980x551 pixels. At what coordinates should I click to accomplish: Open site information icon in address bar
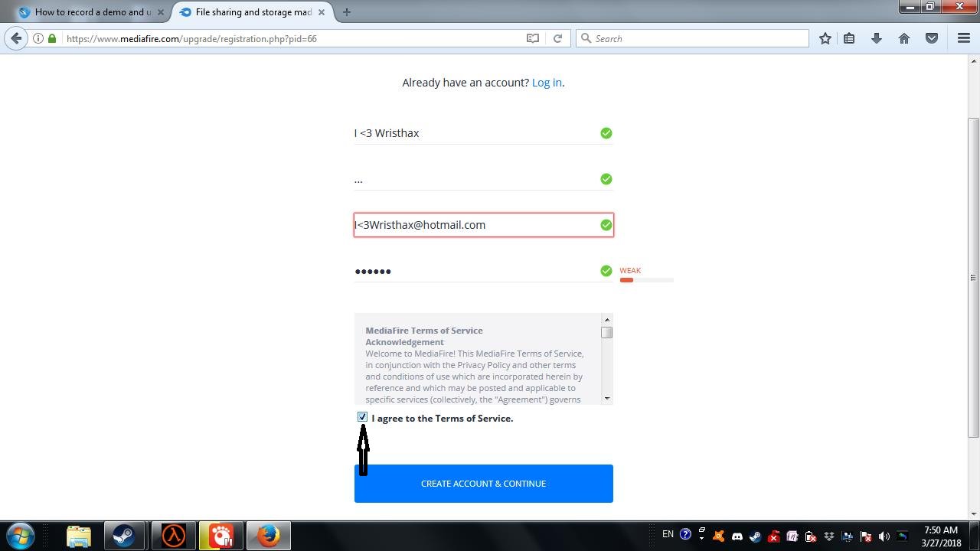38,38
